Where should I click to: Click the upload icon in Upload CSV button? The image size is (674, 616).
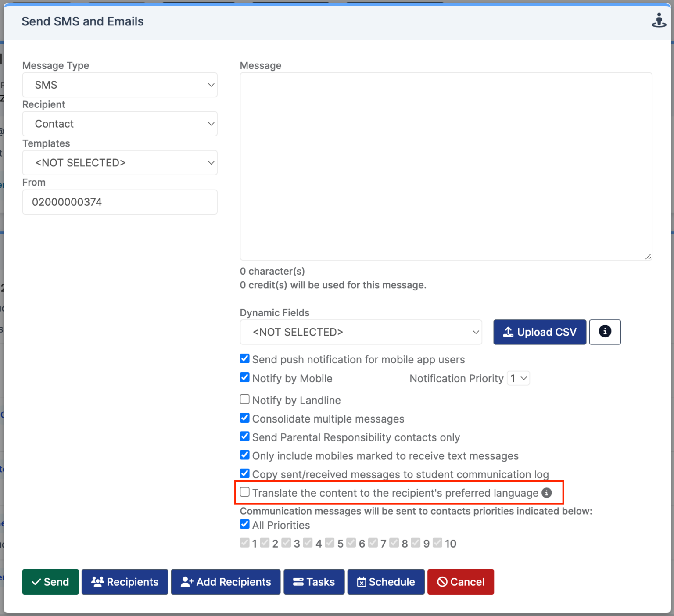[508, 332]
